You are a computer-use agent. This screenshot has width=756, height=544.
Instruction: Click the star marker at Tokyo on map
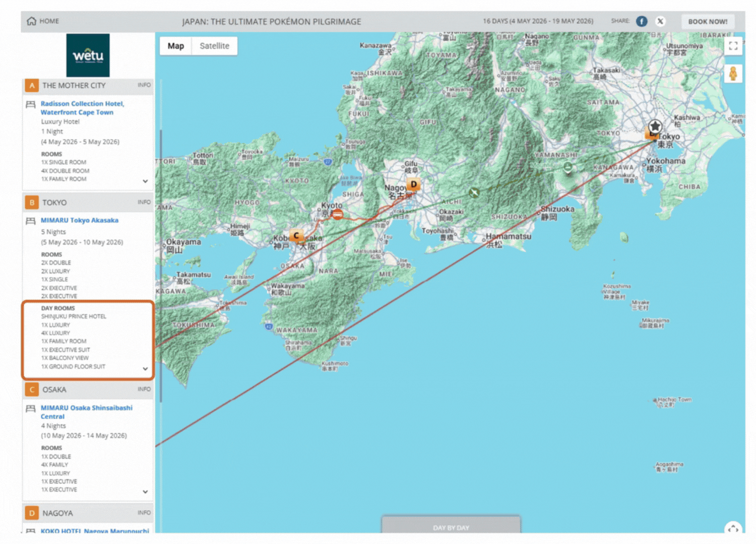click(655, 126)
